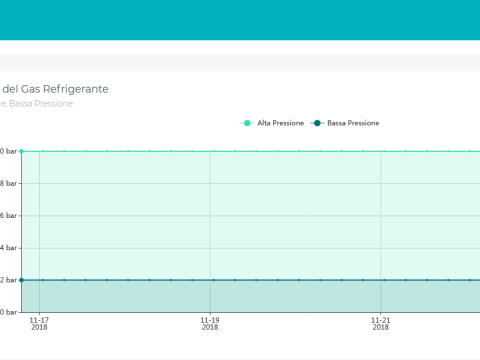Click the Gas Refrigerante chart title
The width and height of the screenshot is (480, 360).
(x=54, y=89)
